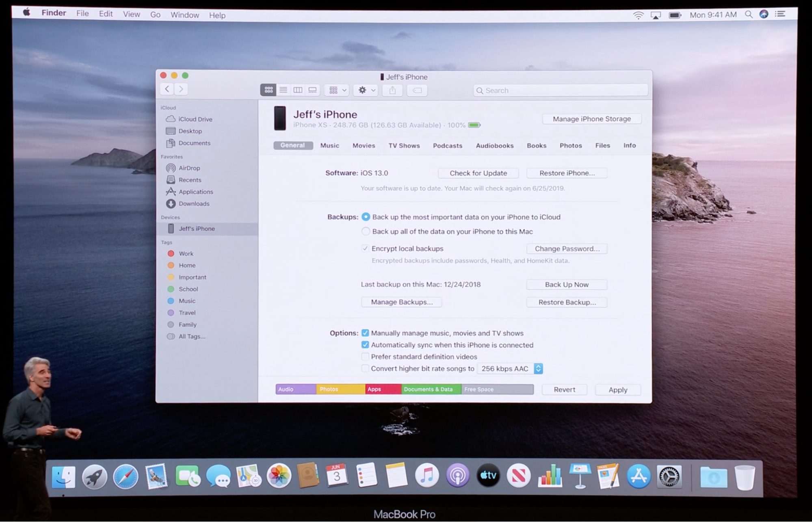The height and width of the screenshot is (522, 812).
Task: Click in the Finder Search field
Action: (x=561, y=90)
